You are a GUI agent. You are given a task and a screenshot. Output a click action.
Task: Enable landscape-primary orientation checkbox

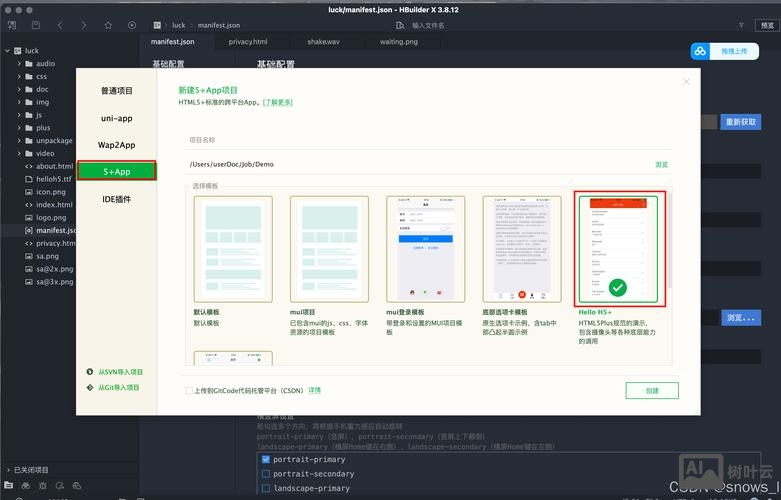pyautogui.click(x=266, y=488)
